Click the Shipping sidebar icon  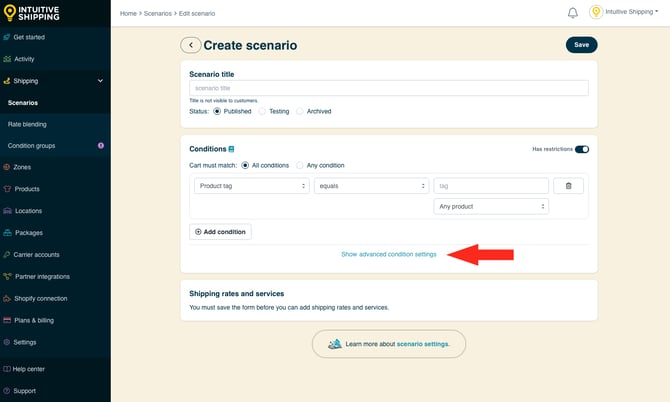(x=6, y=81)
